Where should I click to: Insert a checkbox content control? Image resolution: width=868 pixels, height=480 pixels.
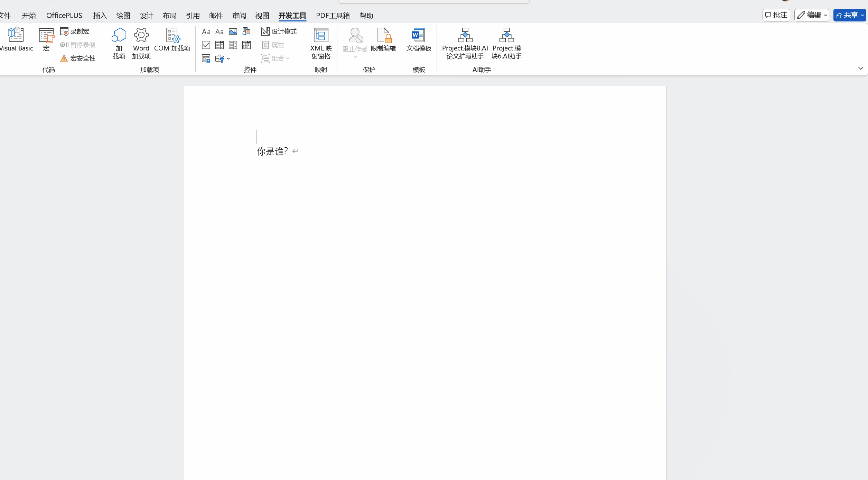pyautogui.click(x=206, y=45)
